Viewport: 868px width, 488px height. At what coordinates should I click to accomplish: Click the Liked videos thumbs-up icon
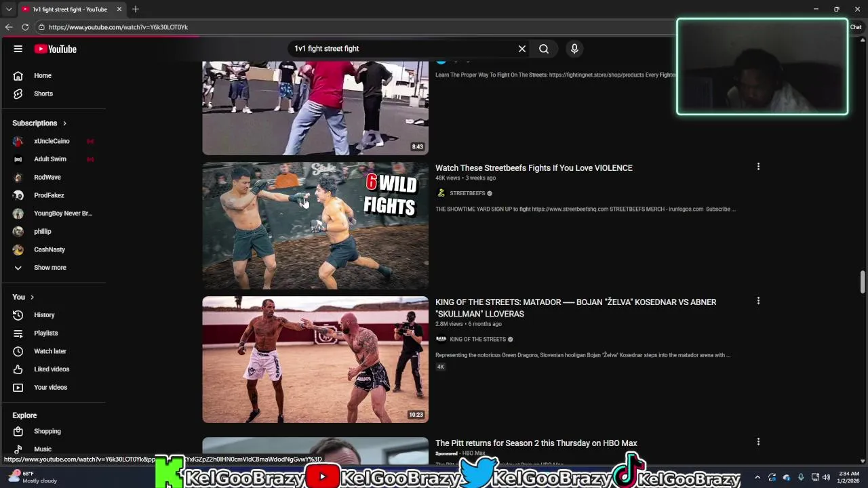(18, 369)
